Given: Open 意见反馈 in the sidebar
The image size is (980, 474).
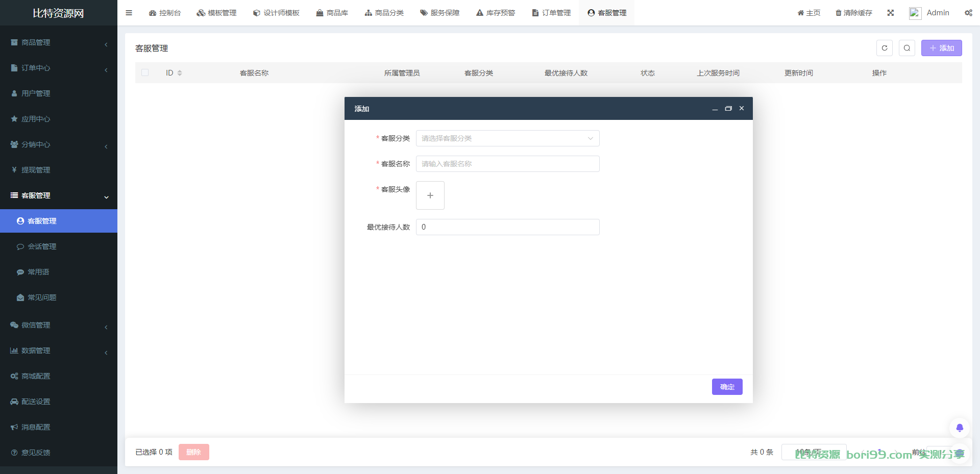Looking at the screenshot, I should click(x=59, y=453).
